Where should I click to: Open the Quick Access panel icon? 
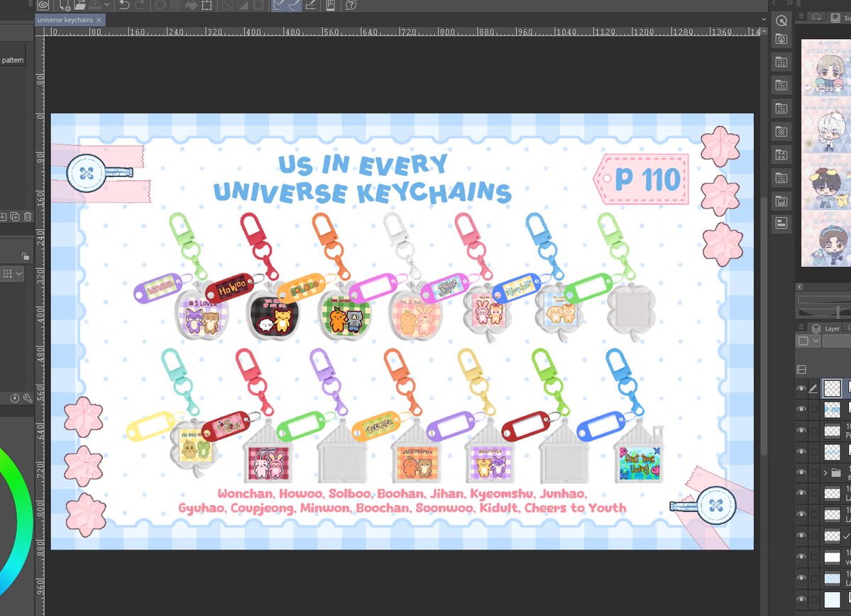pyautogui.click(x=781, y=21)
